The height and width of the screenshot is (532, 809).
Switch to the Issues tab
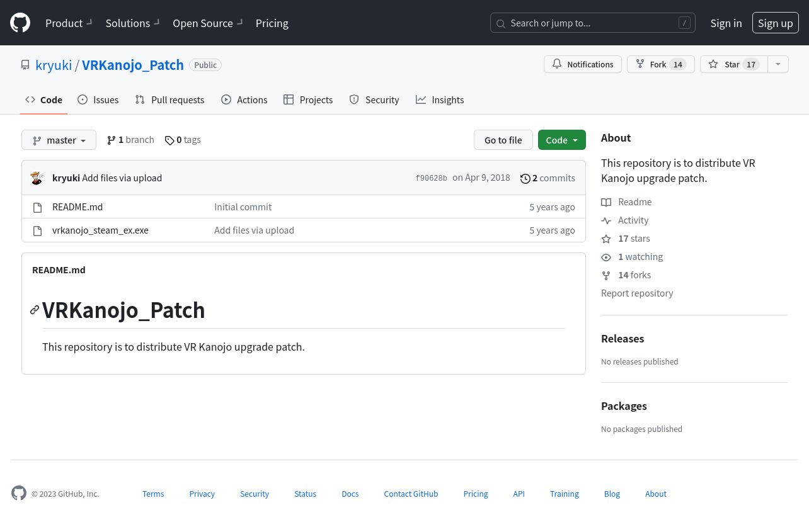click(x=98, y=99)
